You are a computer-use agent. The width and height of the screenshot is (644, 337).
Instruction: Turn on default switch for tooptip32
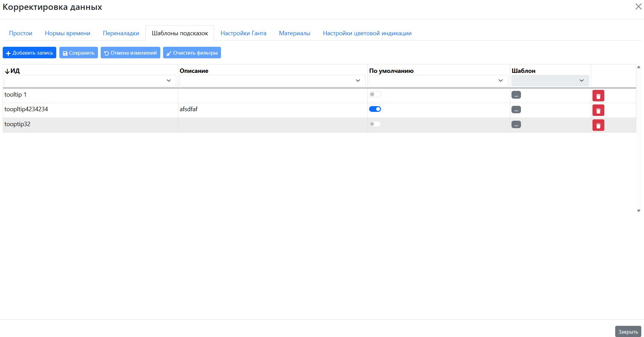375,124
